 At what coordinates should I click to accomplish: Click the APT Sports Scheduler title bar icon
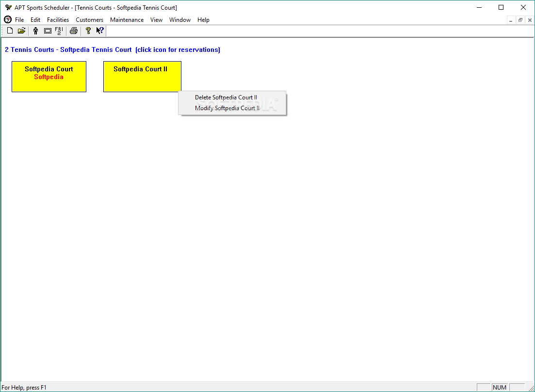(9, 7)
